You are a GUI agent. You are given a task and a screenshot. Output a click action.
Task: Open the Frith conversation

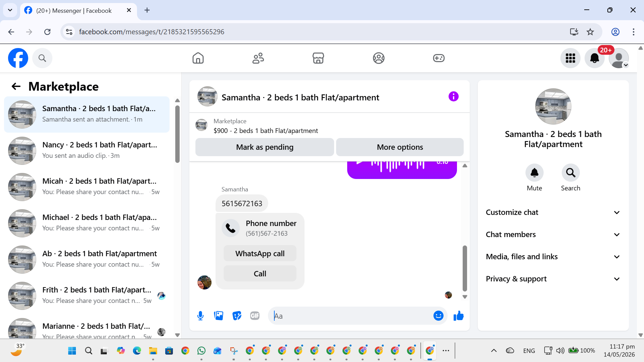[87, 296]
